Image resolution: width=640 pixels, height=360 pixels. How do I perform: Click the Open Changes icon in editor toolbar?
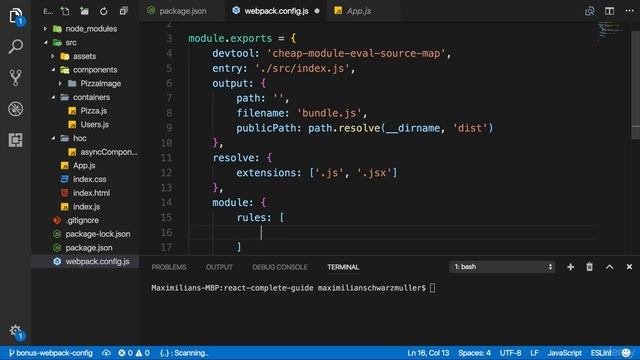[590, 11]
